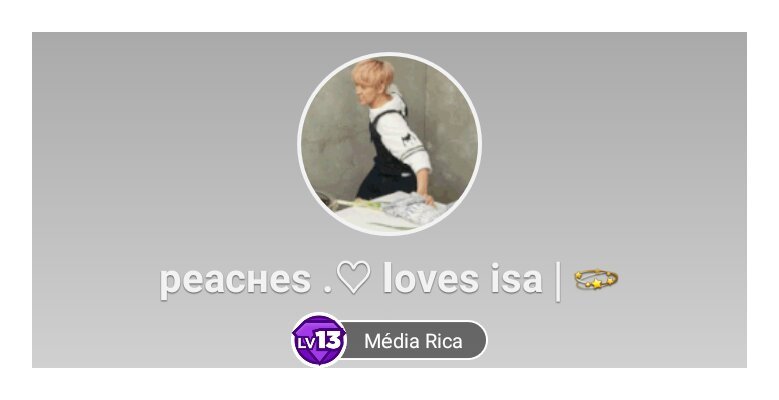Click the white circular border of avatar
The width and height of the screenshot is (779, 400).
pos(390,54)
